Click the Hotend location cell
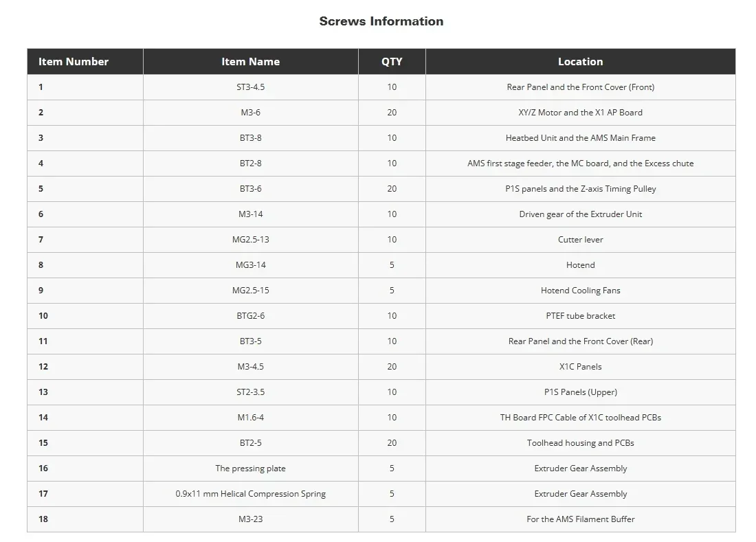This screenshot has height=542, width=756. coord(581,265)
